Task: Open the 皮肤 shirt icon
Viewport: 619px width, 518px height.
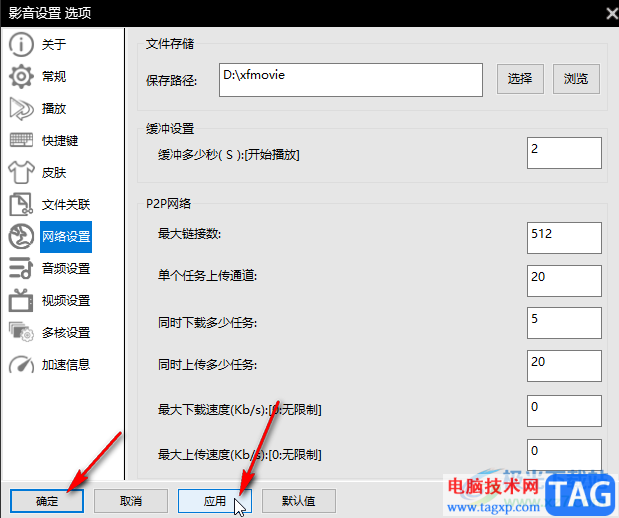Action: [21, 173]
